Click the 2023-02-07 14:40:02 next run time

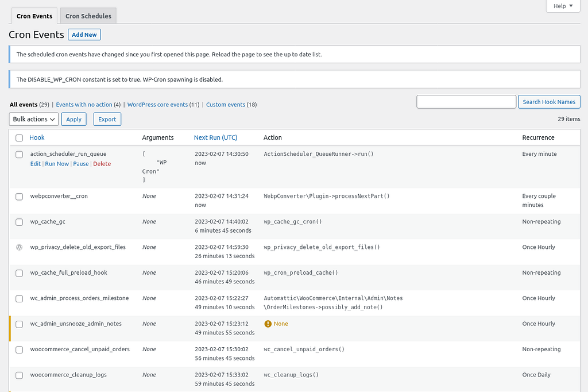point(222,221)
